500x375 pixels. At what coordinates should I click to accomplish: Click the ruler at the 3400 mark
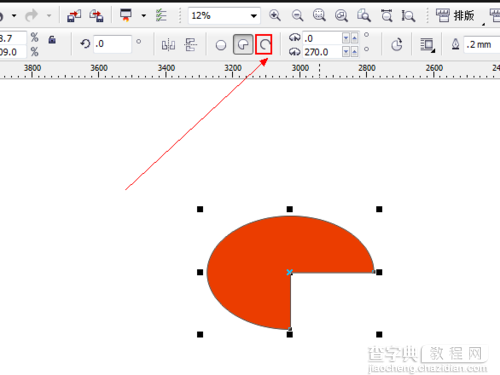pyautogui.click(x=166, y=69)
